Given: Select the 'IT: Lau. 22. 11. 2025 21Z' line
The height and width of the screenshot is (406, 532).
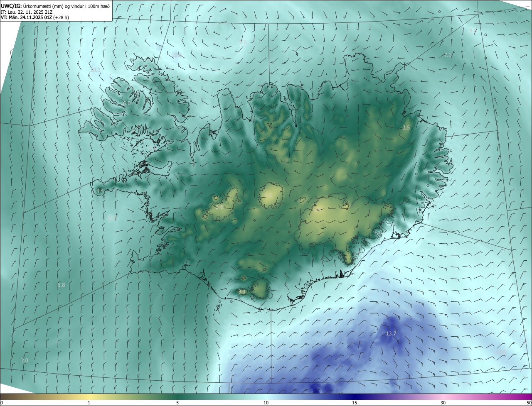Looking at the screenshot, I should click(x=27, y=12).
